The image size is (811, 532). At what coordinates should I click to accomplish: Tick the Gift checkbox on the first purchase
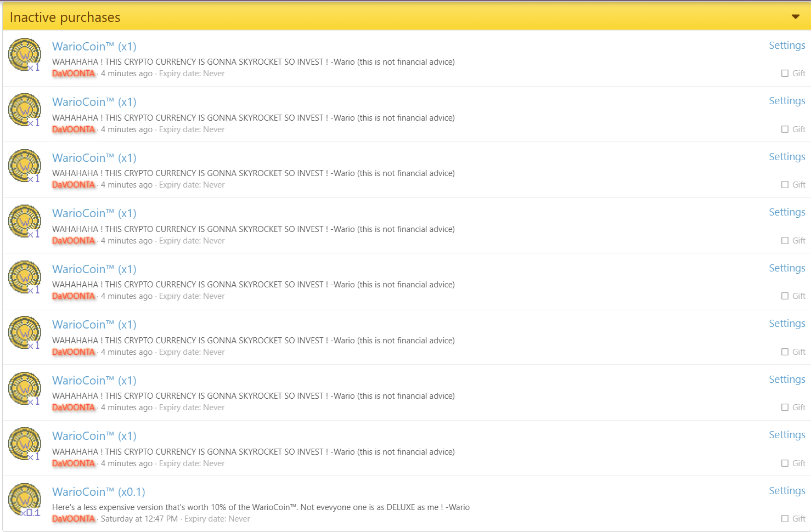click(x=785, y=73)
